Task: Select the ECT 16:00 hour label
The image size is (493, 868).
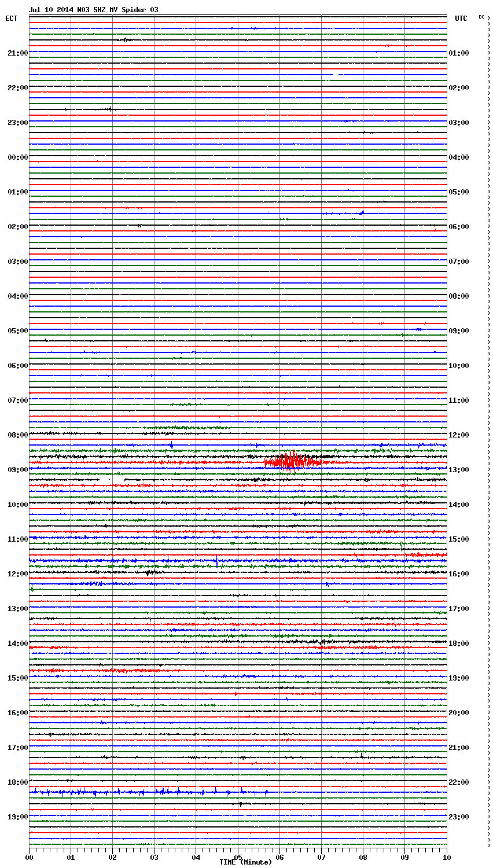Action: (17, 713)
